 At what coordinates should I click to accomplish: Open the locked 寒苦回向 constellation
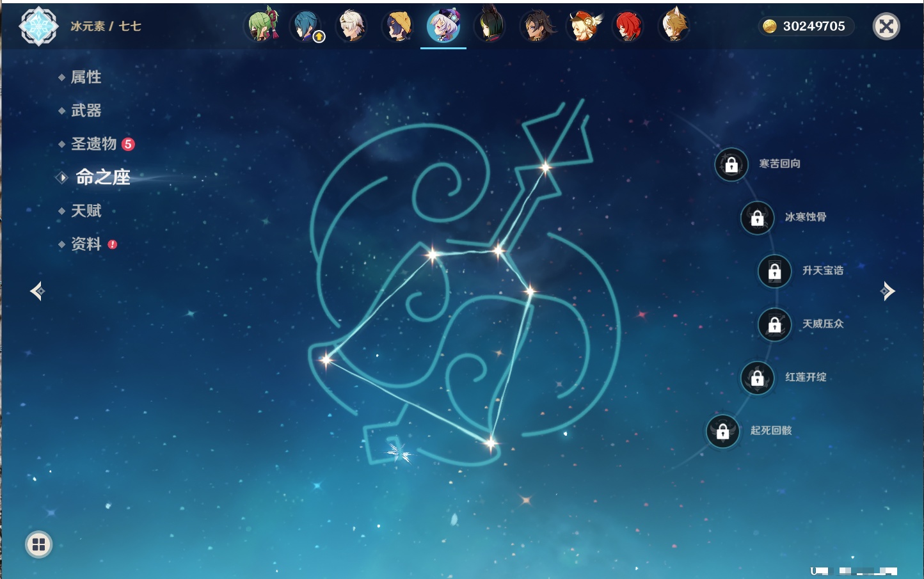[731, 164]
